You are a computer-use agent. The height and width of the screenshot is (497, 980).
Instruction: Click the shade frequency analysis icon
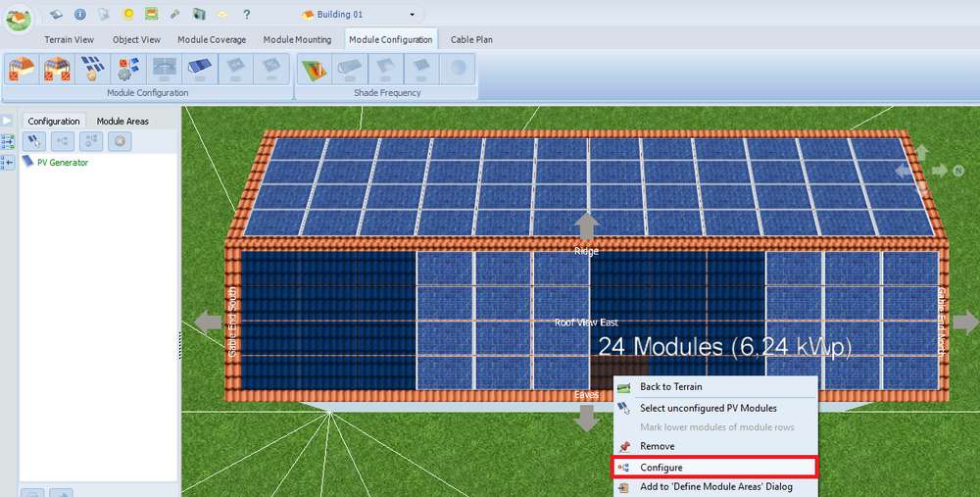click(314, 69)
